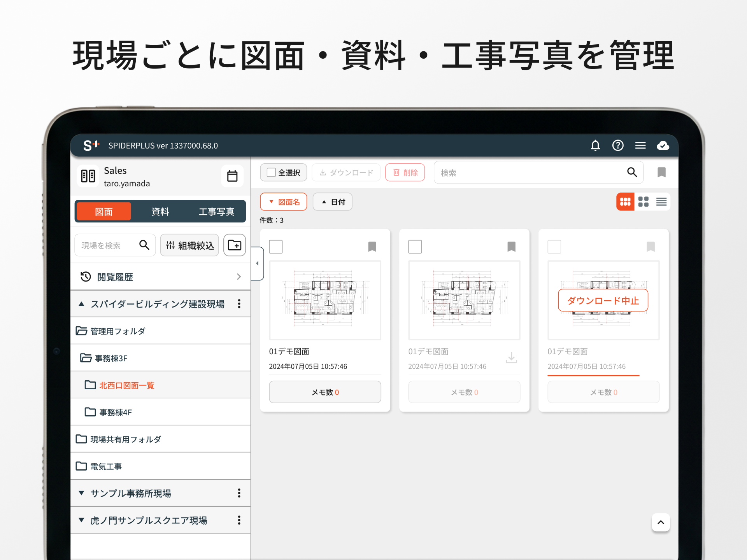Screen dimensions: 747x560
Task: Click first card date 2024年07月05日 10:57:46
Action: coord(308,366)
